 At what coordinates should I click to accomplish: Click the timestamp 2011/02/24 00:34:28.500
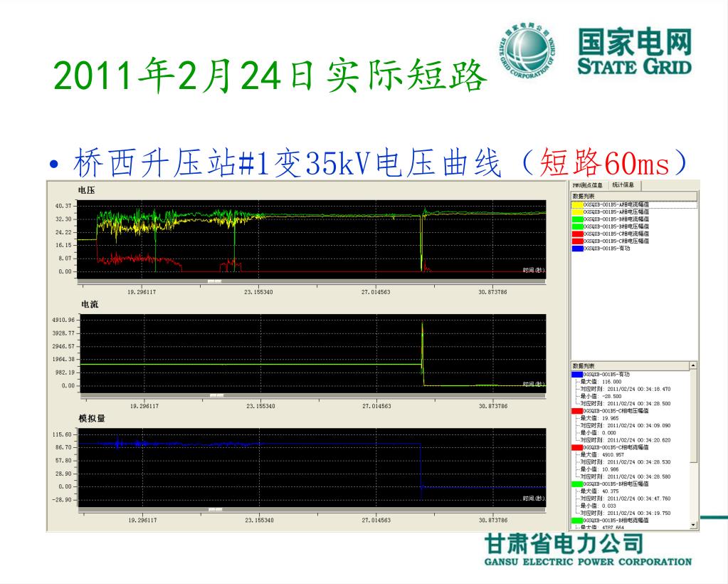[639, 404]
